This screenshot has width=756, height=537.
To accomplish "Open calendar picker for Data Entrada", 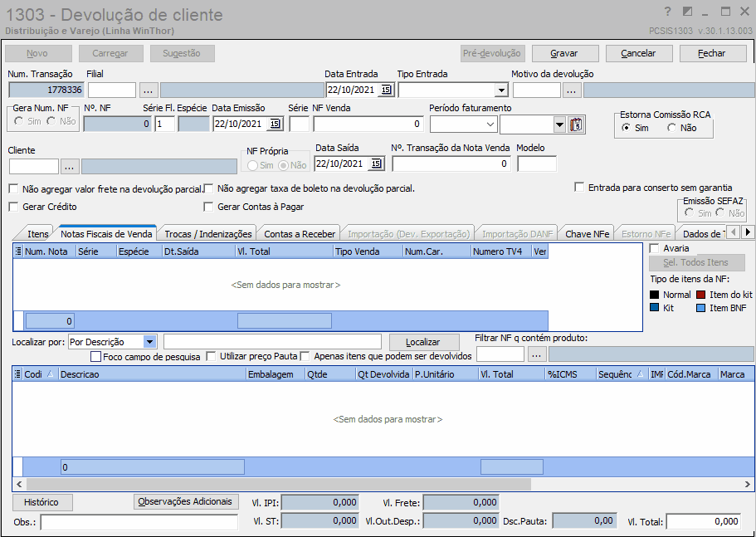I will click(386, 90).
